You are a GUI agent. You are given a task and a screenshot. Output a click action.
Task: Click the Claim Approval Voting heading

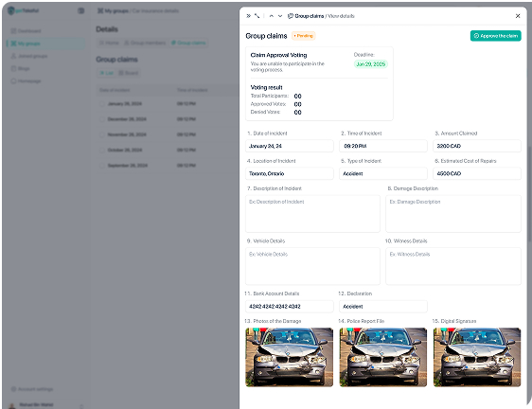click(278, 55)
